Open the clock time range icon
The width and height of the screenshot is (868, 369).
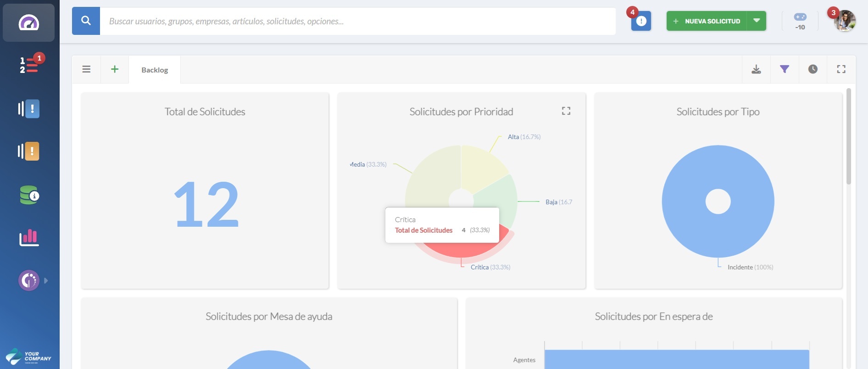(812, 69)
